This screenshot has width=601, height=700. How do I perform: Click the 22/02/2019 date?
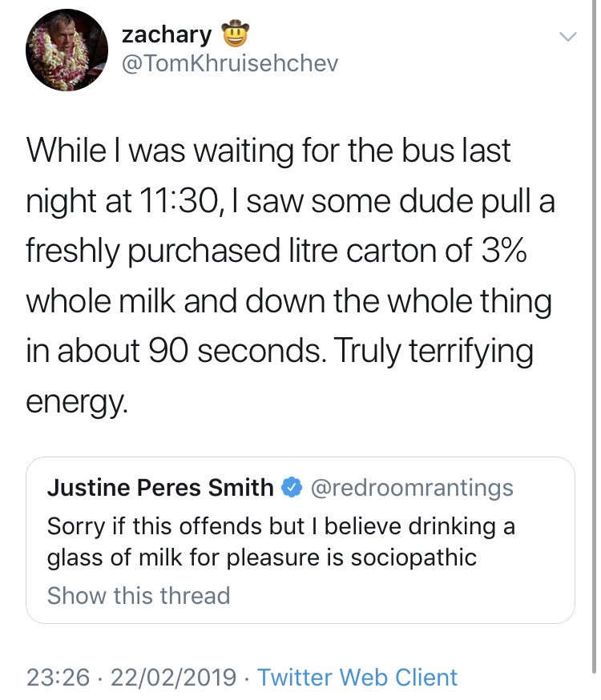click(173, 678)
